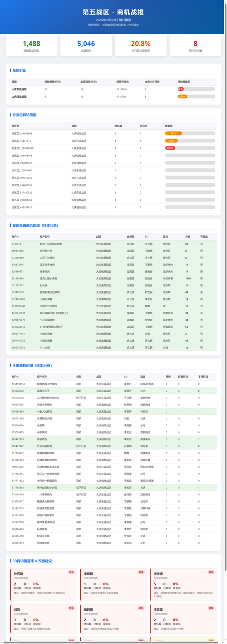Click the 全量商机明细 section heading

[x=32, y=365]
